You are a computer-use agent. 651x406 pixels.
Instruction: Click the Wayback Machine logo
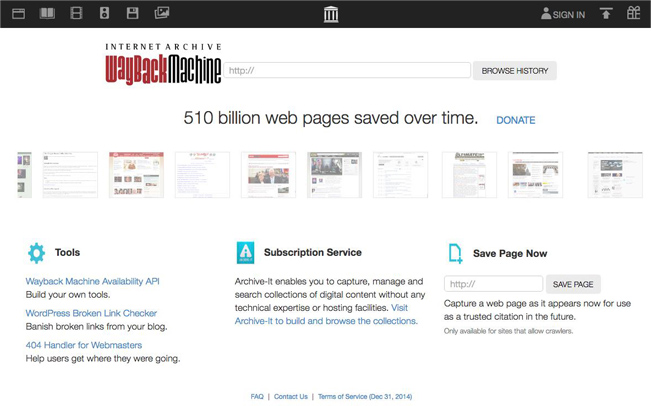tap(163, 64)
